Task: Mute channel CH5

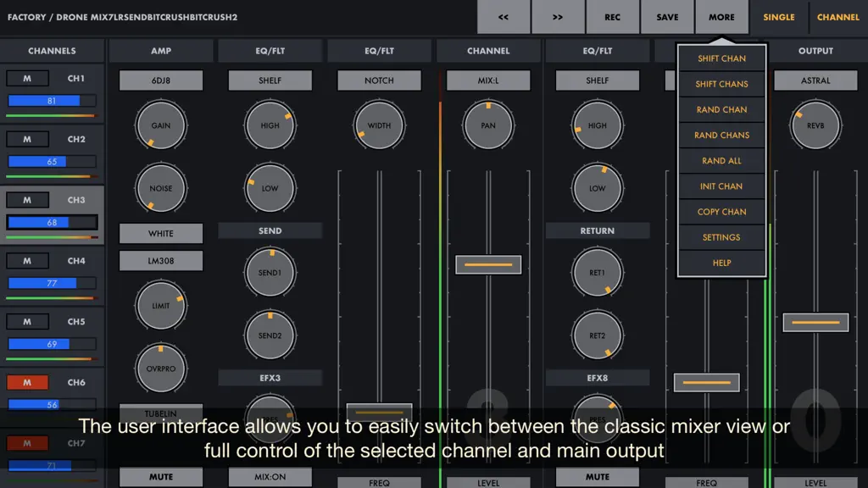Action: tap(27, 322)
